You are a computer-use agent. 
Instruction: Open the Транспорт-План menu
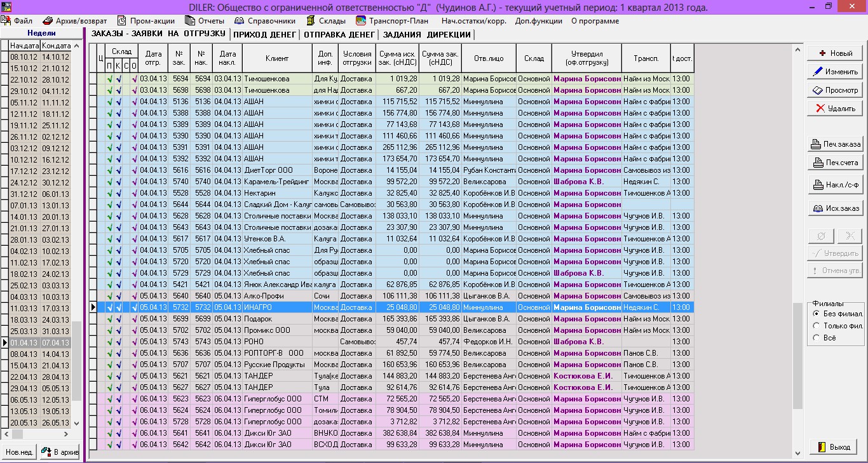(x=393, y=20)
